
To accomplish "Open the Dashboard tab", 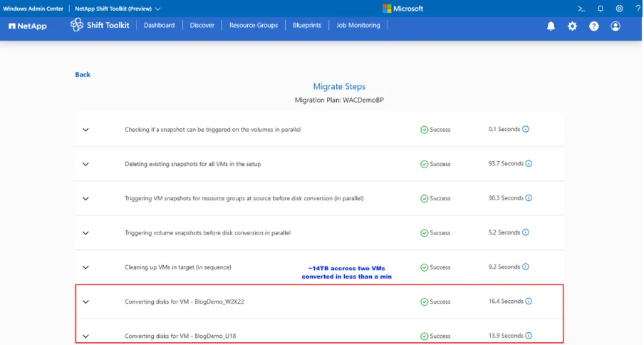I will tap(159, 26).
